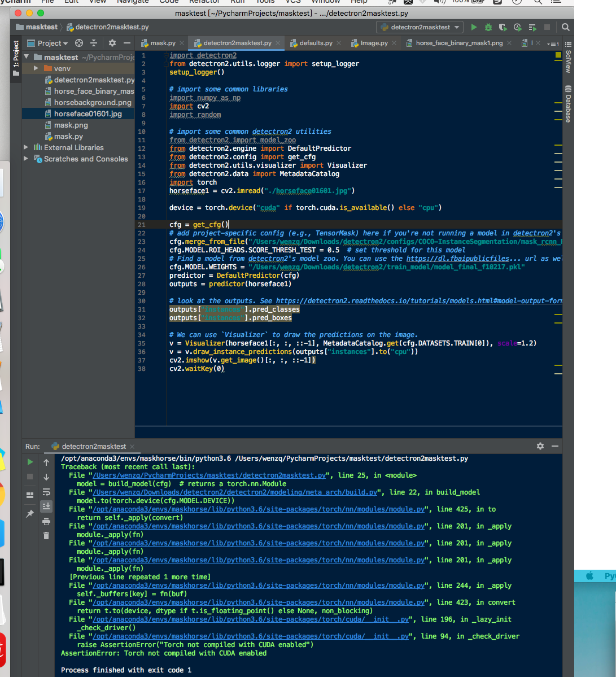The image size is (616, 677).
Task: Jump down the stack trace arrow
Action: (46, 477)
